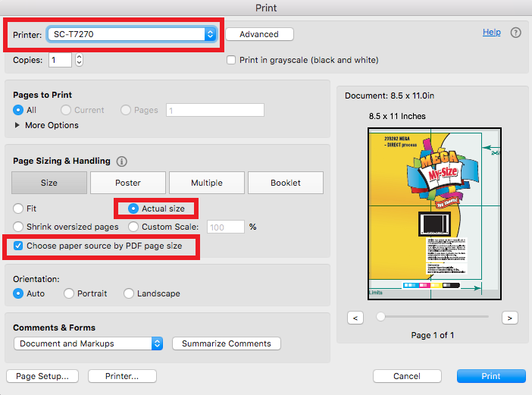Screen dimensions: 532x395
Task: Go to next preview page
Action: tap(509, 318)
